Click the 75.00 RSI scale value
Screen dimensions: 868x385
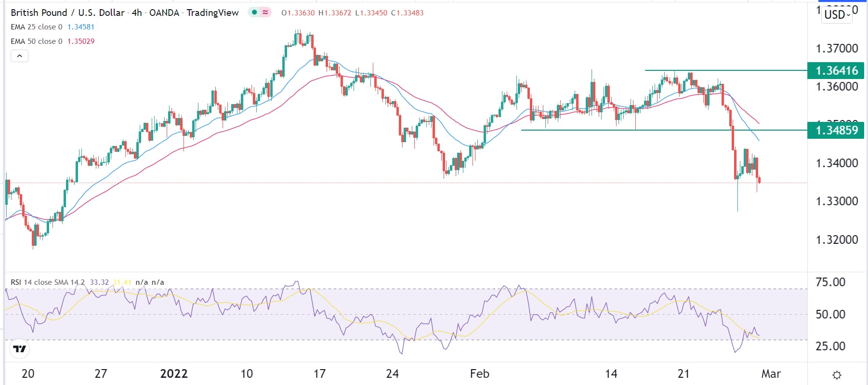(x=830, y=282)
